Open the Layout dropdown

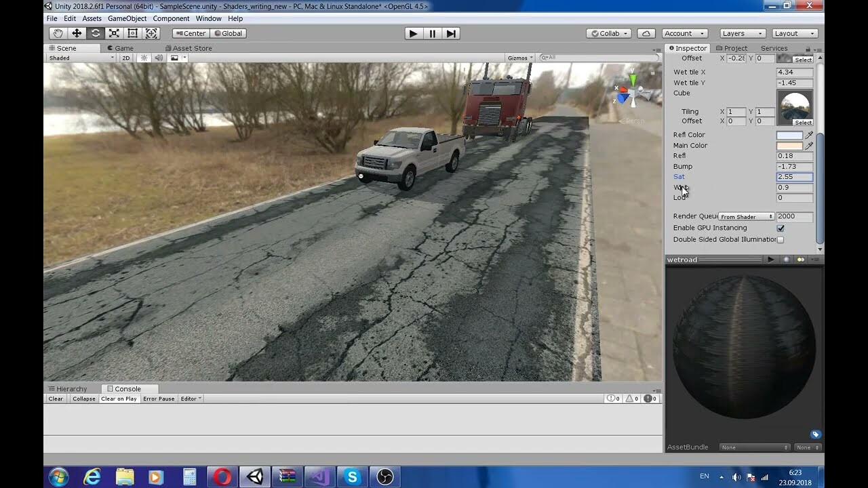click(793, 33)
